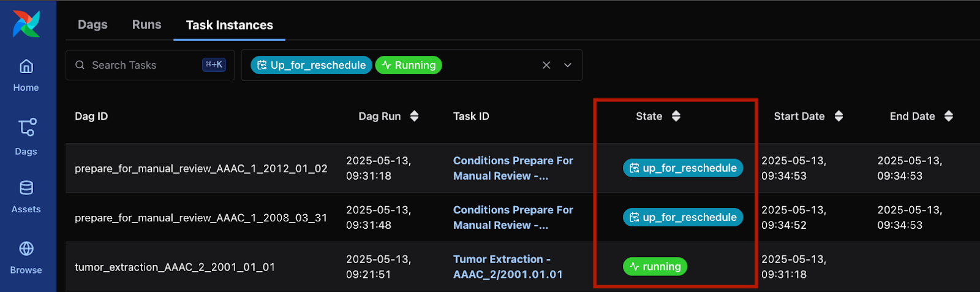Switch to the Dags tab

click(x=92, y=25)
